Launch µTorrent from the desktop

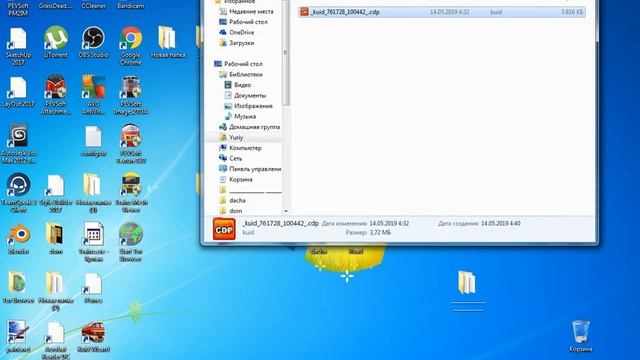click(x=56, y=43)
